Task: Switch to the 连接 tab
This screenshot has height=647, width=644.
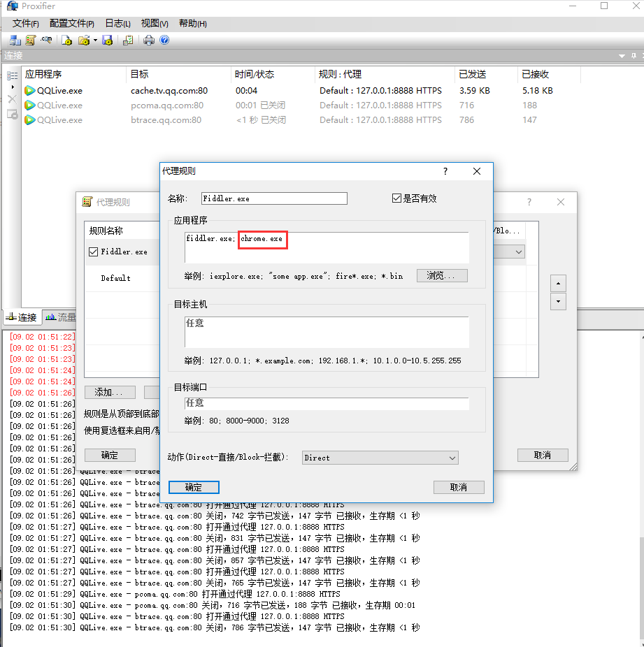Action: tap(22, 317)
